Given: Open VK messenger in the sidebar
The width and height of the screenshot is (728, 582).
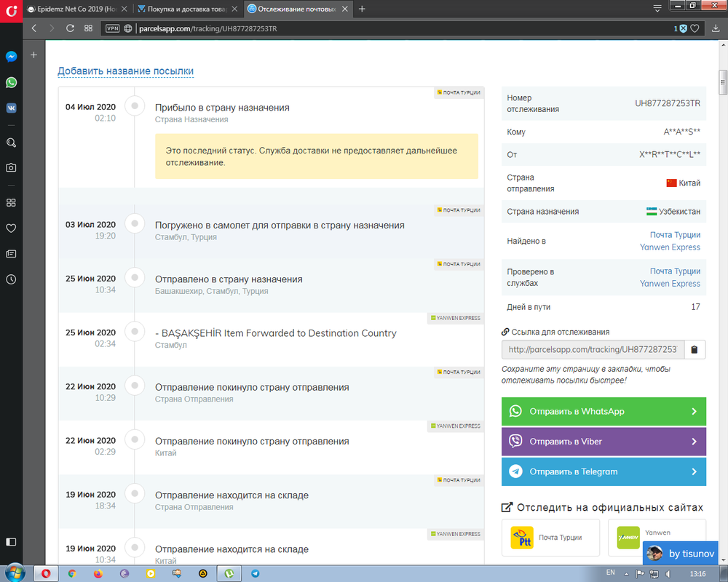Looking at the screenshot, I should coord(12,107).
